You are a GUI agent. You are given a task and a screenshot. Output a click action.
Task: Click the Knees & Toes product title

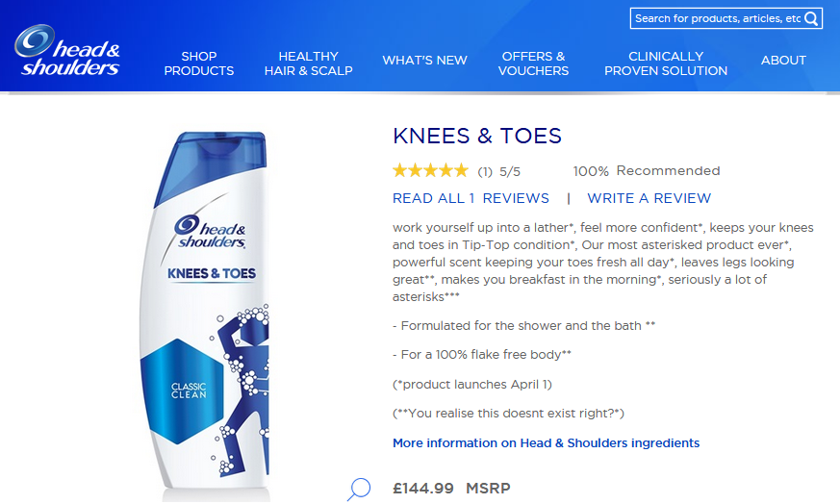(x=477, y=136)
